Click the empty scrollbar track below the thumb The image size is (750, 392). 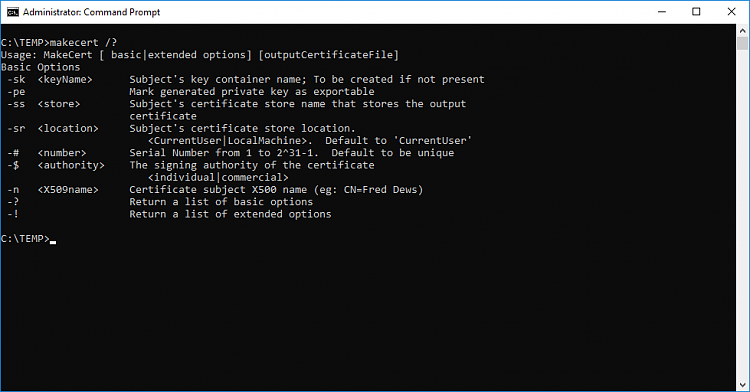click(x=742, y=215)
